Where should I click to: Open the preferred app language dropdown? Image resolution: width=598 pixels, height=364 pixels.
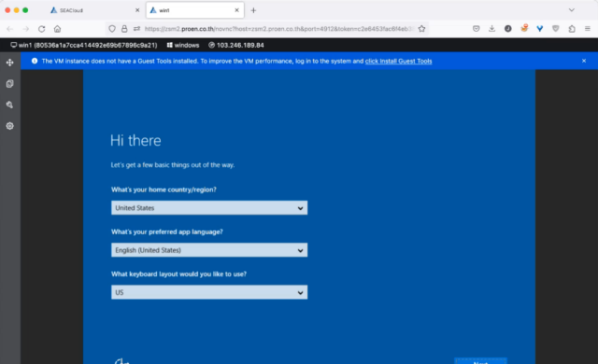click(x=209, y=250)
